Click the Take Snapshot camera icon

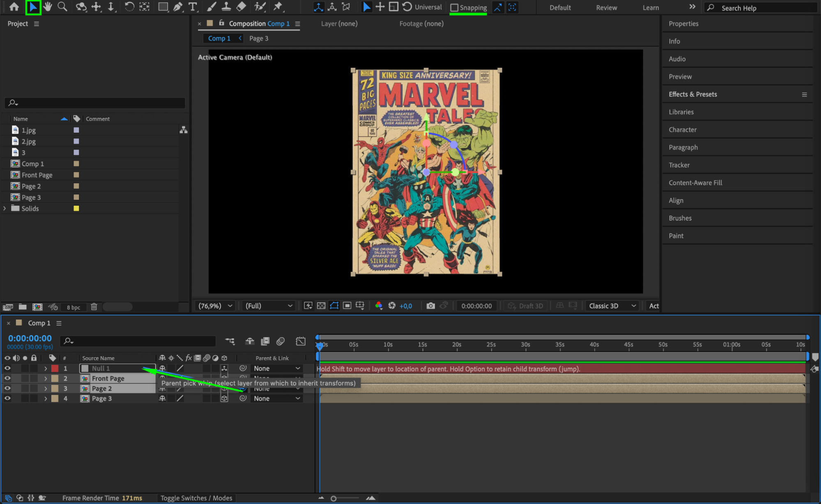coord(430,306)
